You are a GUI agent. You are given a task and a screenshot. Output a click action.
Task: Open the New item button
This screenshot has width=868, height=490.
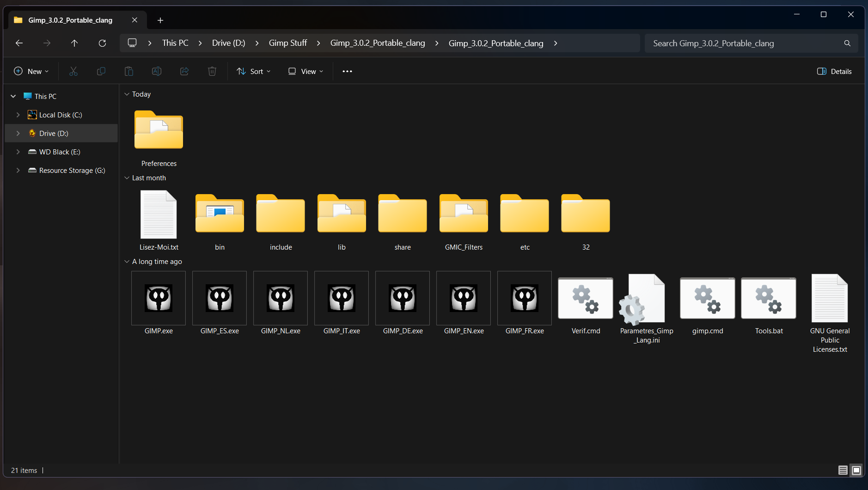(31, 71)
